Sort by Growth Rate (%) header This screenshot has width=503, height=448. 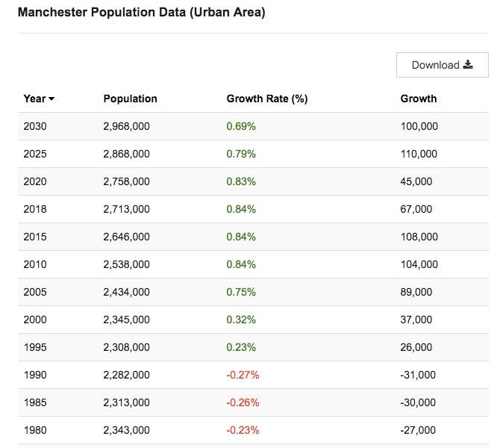click(x=267, y=99)
